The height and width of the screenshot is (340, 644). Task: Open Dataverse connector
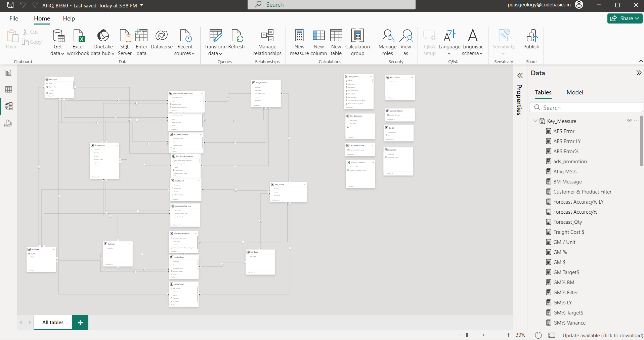point(162,40)
